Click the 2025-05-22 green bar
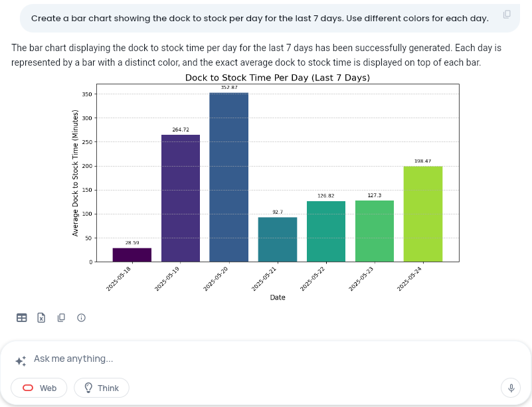The image size is (532, 407). click(x=326, y=232)
